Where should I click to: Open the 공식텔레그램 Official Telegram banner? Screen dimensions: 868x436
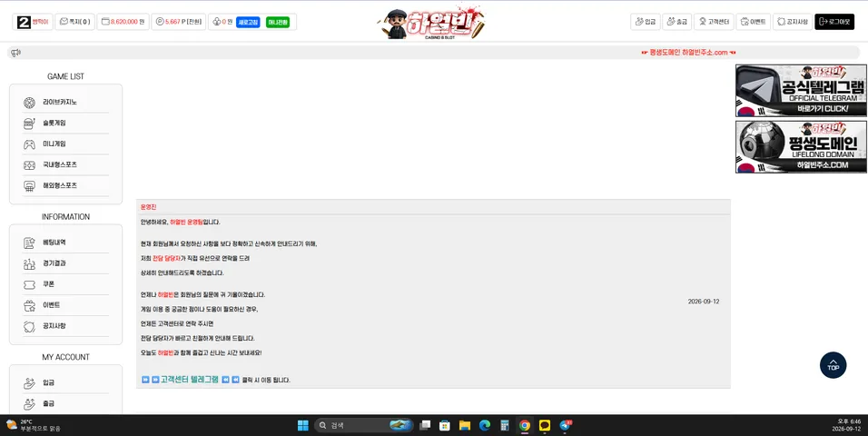coord(801,90)
